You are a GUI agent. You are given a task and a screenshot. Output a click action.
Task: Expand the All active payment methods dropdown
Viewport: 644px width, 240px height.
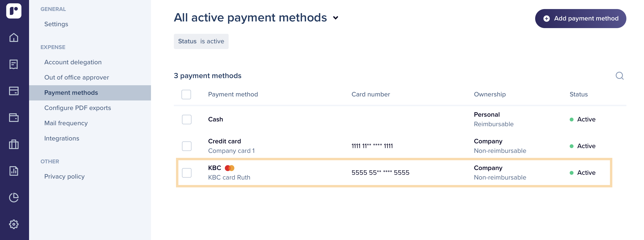336,18
